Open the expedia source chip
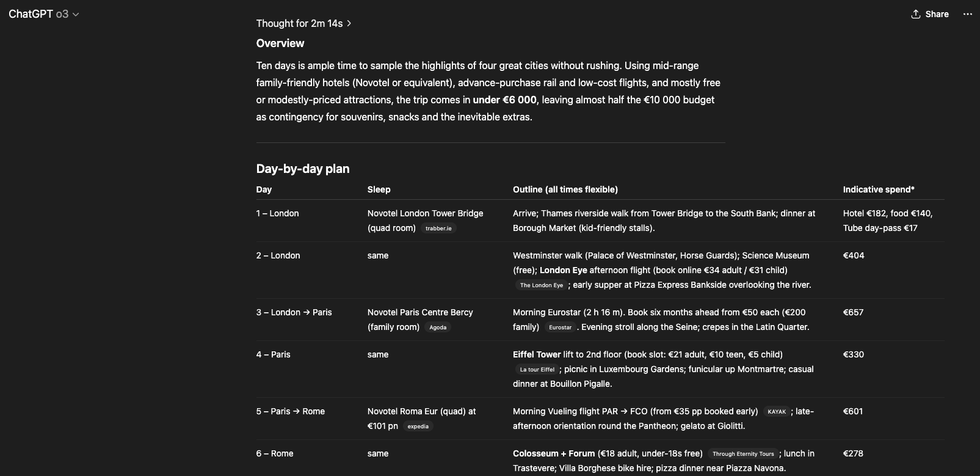This screenshot has height=476, width=980. tap(418, 427)
